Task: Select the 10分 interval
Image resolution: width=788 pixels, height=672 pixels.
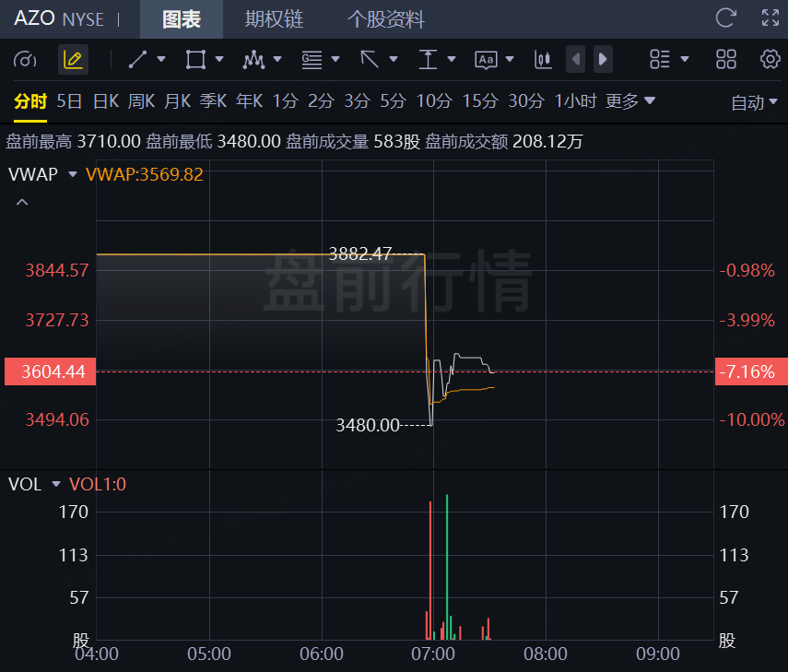Action: tap(434, 101)
